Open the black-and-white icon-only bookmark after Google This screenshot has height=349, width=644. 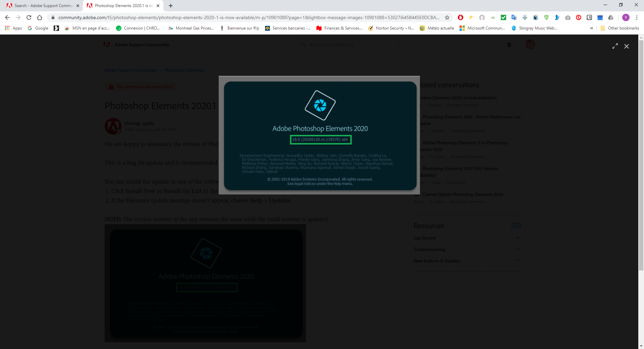56,28
